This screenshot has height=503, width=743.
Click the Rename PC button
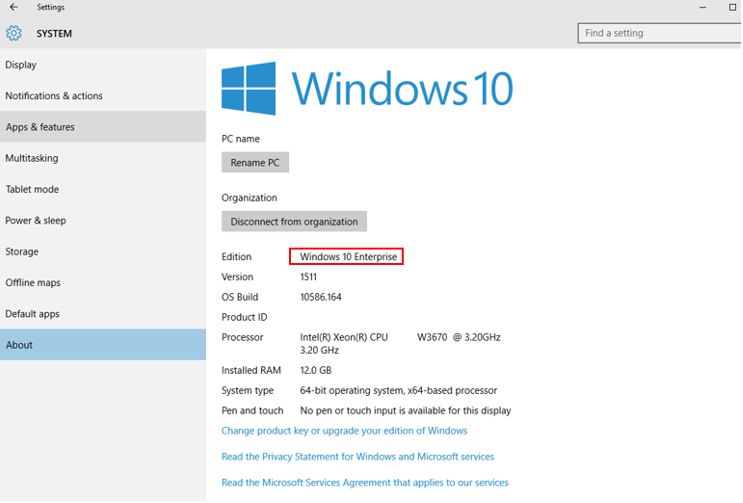point(255,162)
